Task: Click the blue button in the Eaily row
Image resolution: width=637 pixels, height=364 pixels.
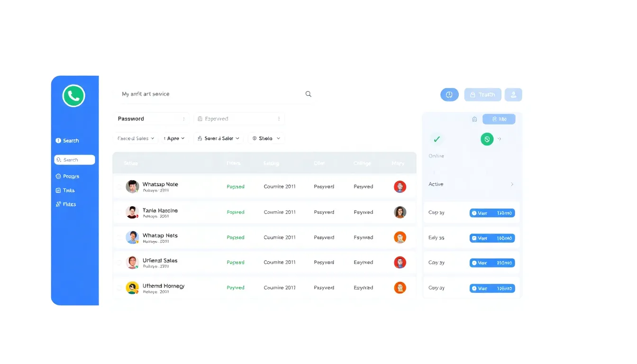Action: point(492,238)
